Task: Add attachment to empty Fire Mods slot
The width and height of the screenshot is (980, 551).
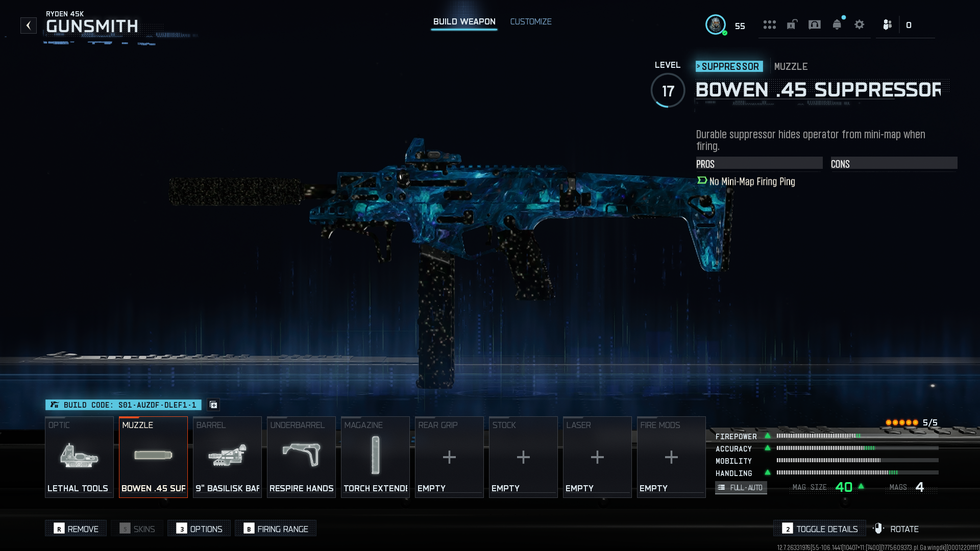Action: (671, 457)
